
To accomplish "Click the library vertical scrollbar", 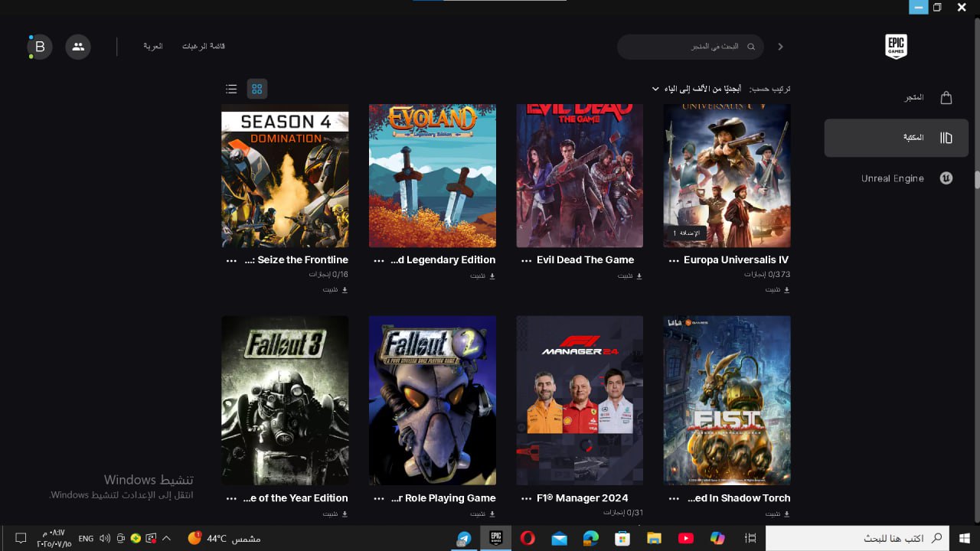I will pyautogui.click(x=977, y=179).
